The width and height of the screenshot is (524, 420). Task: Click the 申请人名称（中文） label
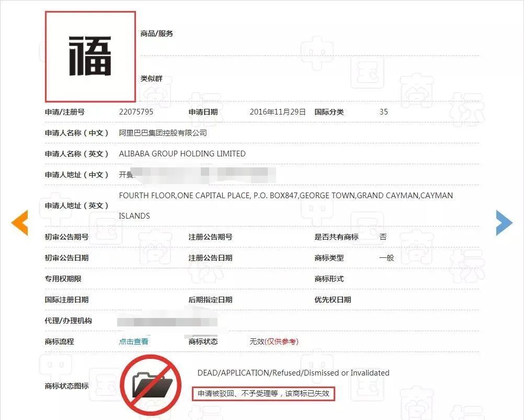tap(77, 133)
